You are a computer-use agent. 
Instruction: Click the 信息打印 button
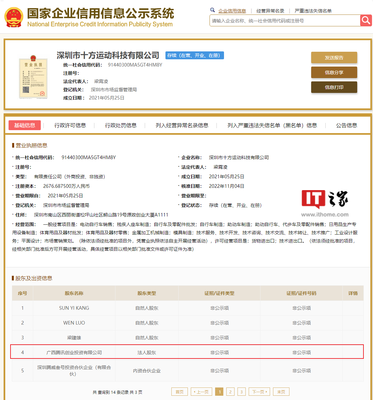334,87
